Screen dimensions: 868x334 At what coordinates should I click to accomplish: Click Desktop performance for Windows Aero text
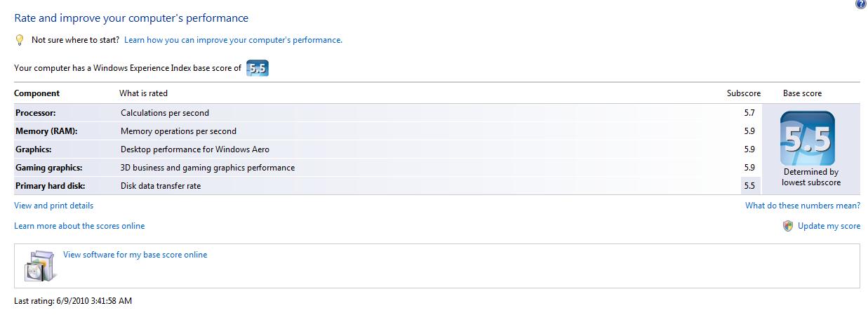[195, 149]
